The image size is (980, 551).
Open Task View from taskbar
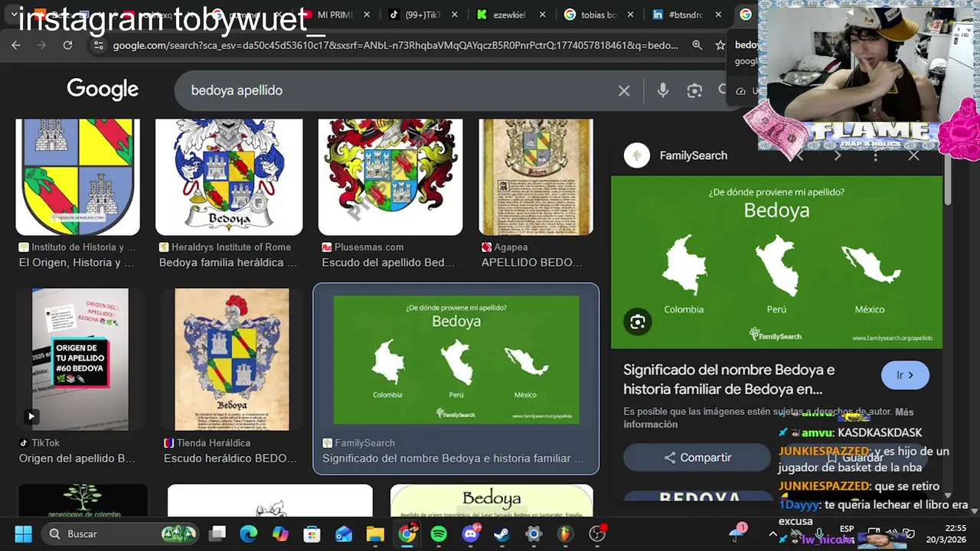[217, 533]
